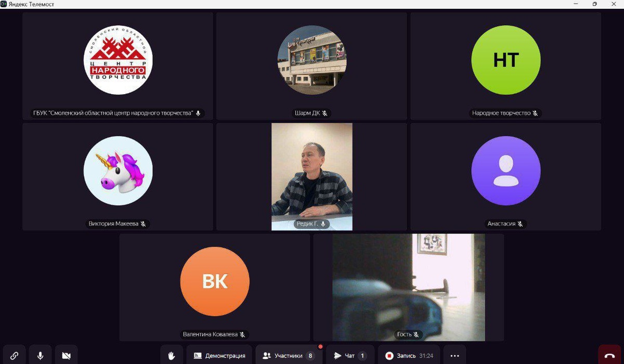This screenshot has height=364, width=624.
Task: Toggle the camera in the bottom toolbar
Action: click(x=66, y=355)
